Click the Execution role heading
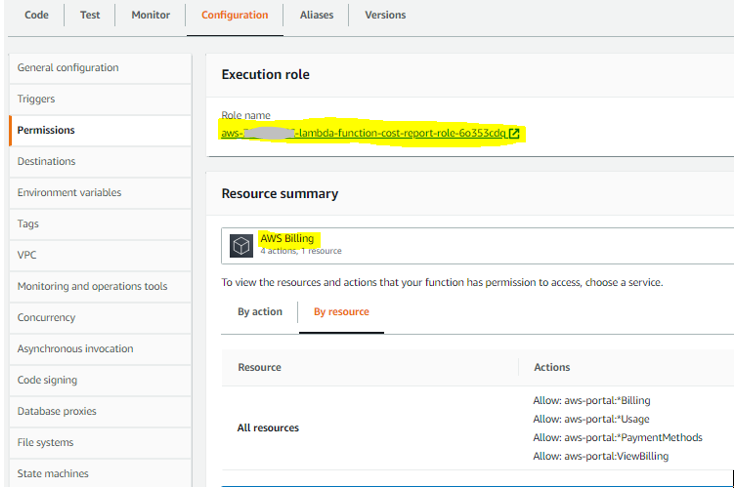The height and width of the screenshot is (493, 740). coord(265,75)
